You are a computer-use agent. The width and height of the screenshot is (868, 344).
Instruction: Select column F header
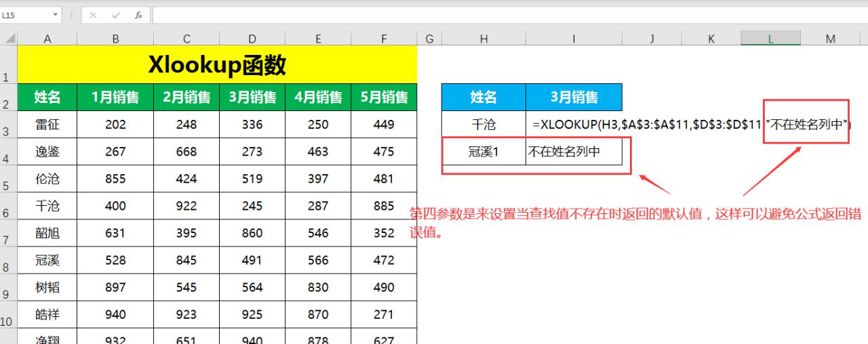coord(384,39)
